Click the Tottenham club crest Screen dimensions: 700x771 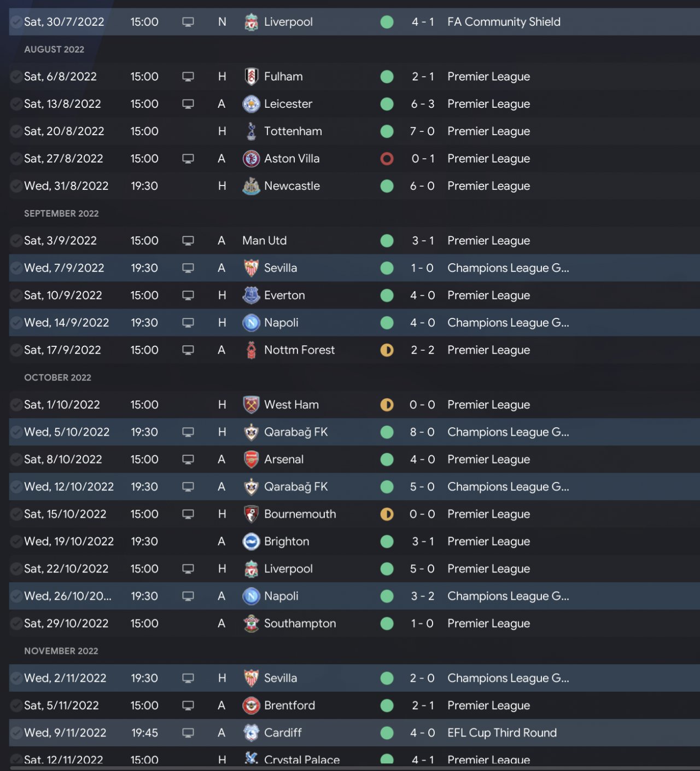(x=251, y=131)
